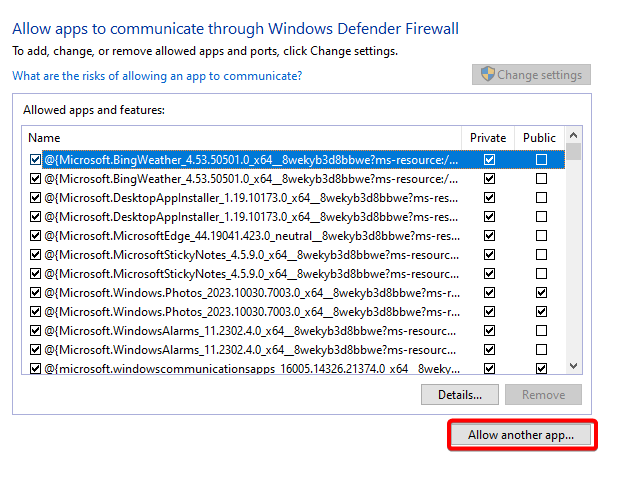Viewport: 620px width, 493px height.
Task: Check Public checkbox in the highlighted BingWeather row
Action: coord(541,160)
